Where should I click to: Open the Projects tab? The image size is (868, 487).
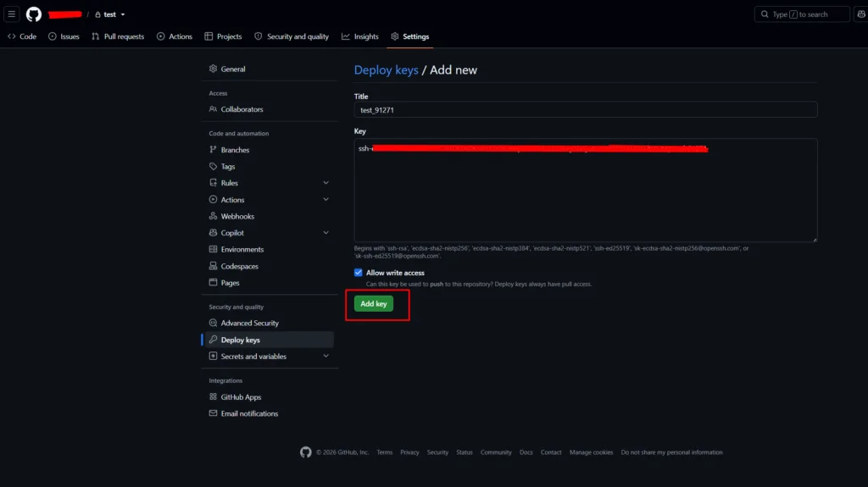coord(223,36)
